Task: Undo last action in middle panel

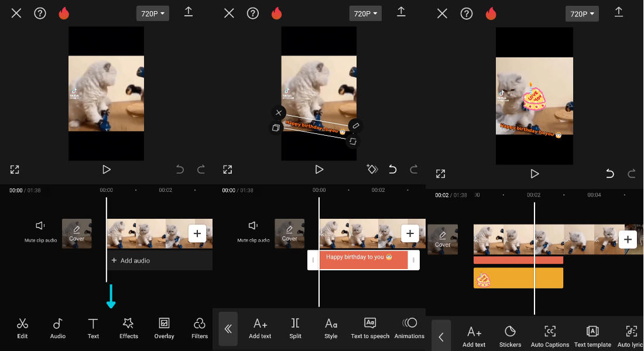Action: coord(393,169)
